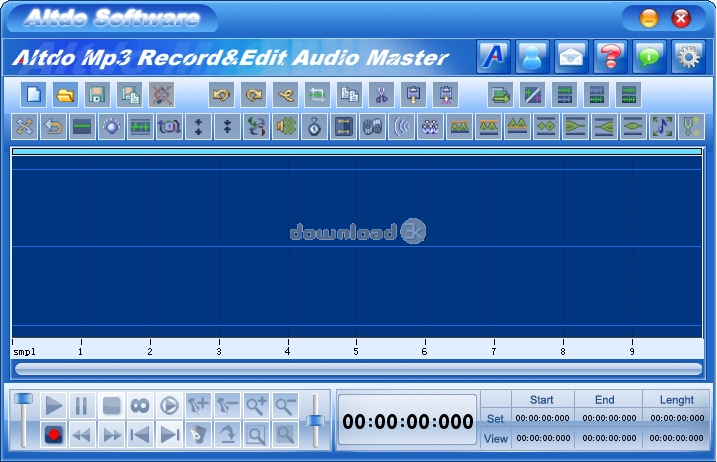This screenshot has width=717, height=462.
Task: Click the View row label
Action: tap(496, 439)
